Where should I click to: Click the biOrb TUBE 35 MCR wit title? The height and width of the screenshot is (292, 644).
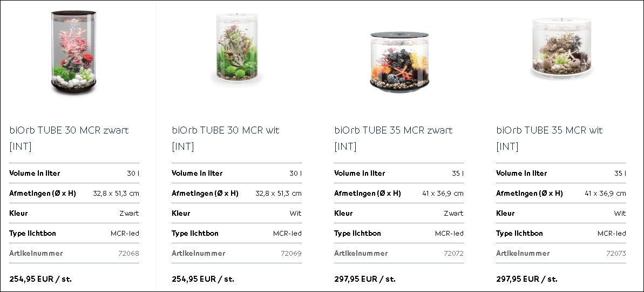[x=550, y=138]
